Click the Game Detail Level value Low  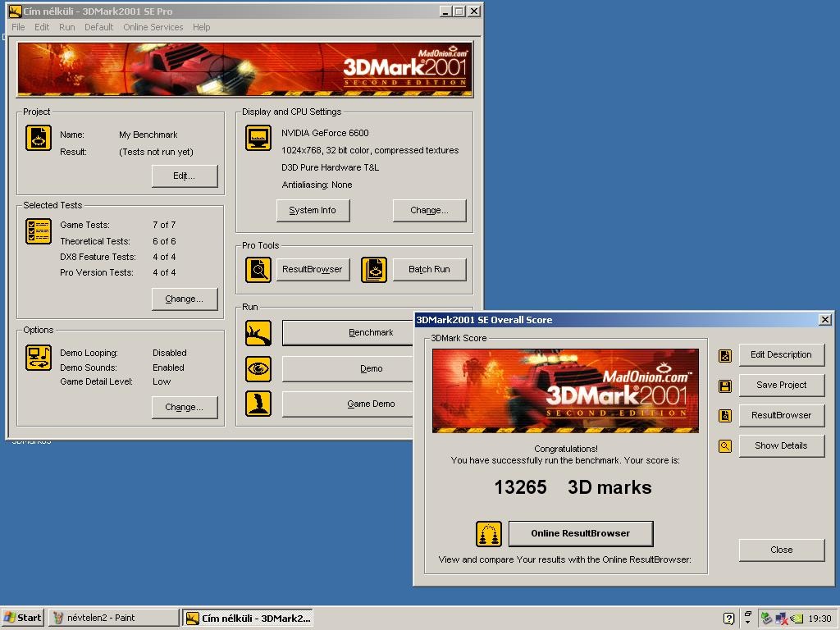[x=162, y=381]
